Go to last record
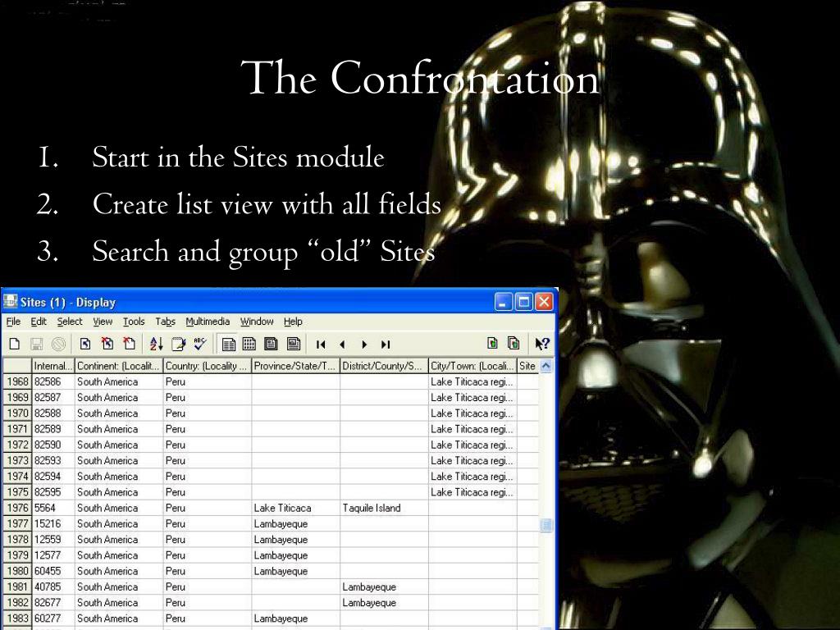This screenshot has width=840, height=630. (x=386, y=345)
